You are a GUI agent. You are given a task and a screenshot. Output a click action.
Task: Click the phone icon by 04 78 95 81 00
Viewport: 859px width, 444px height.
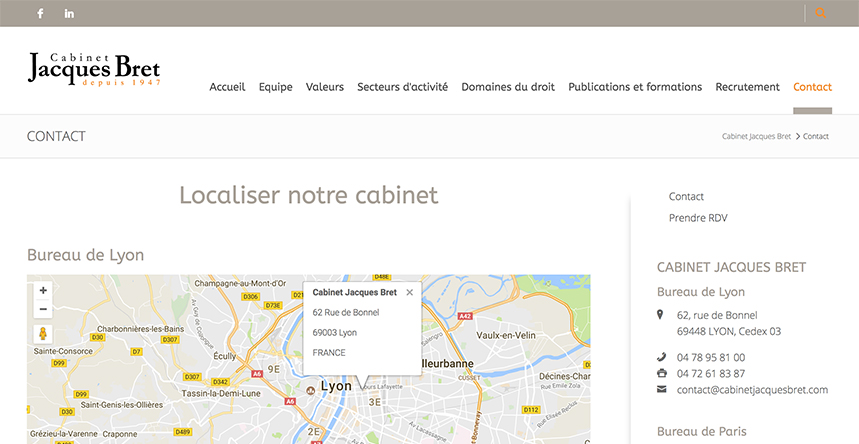pos(661,357)
